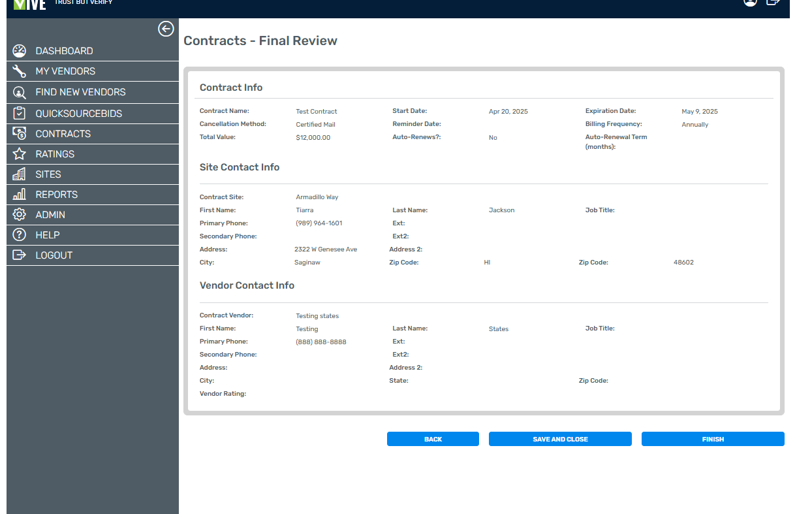The width and height of the screenshot is (812, 514).
Task: Click the Reports bar chart icon
Action: pyautogui.click(x=20, y=195)
